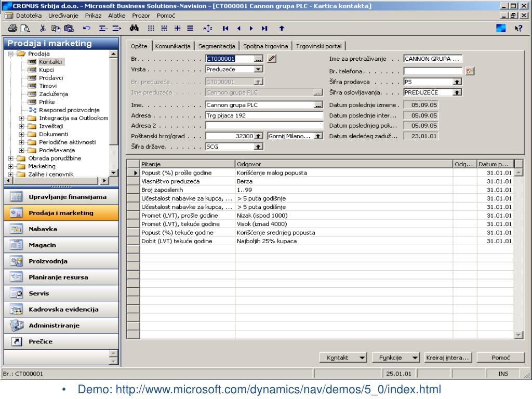Click the What's This help icon

click(x=518, y=29)
